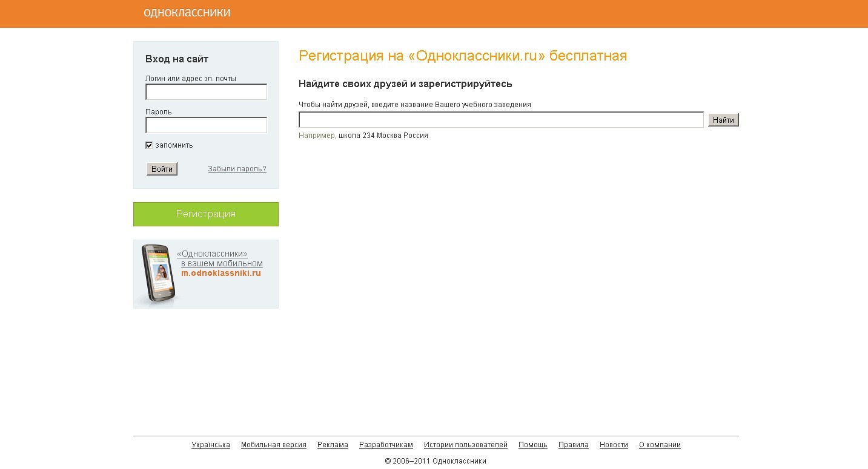Open the Новости footer link
The height and width of the screenshot is (469, 868).
point(614,445)
